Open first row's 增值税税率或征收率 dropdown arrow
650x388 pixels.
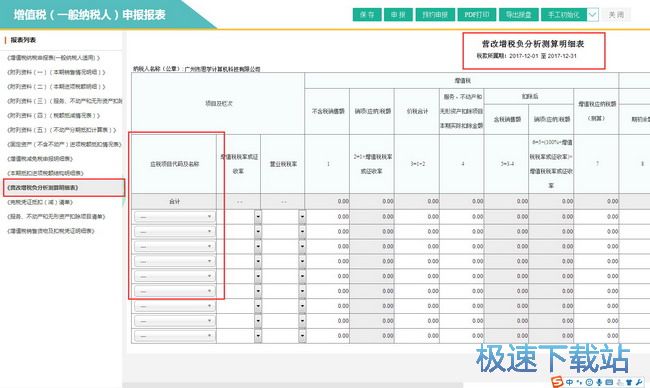pos(258,217)
